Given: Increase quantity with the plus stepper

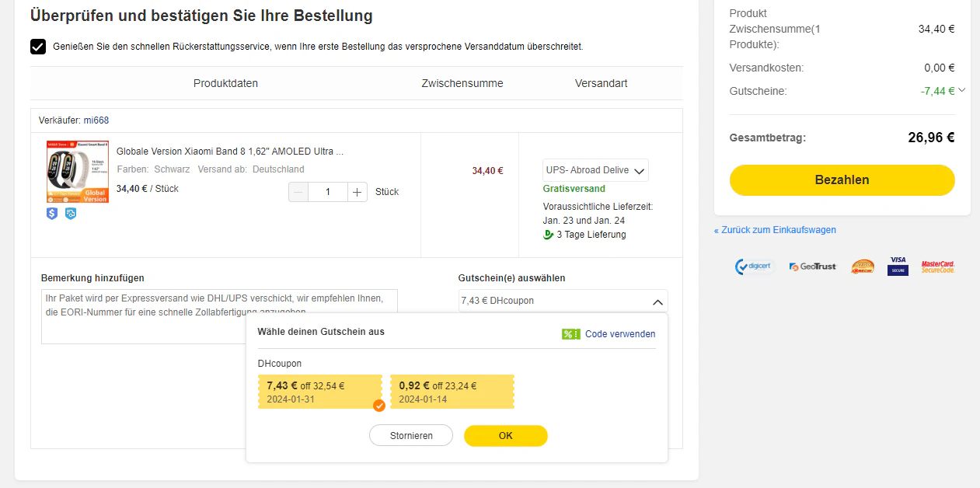Looking at the screenshot, I should [x=357, y=191].
